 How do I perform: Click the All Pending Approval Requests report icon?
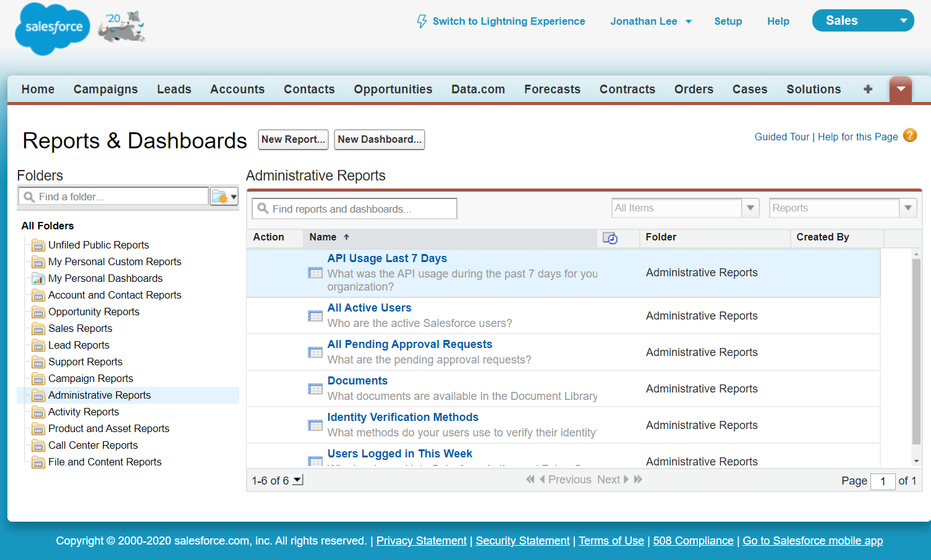(315, 352)
